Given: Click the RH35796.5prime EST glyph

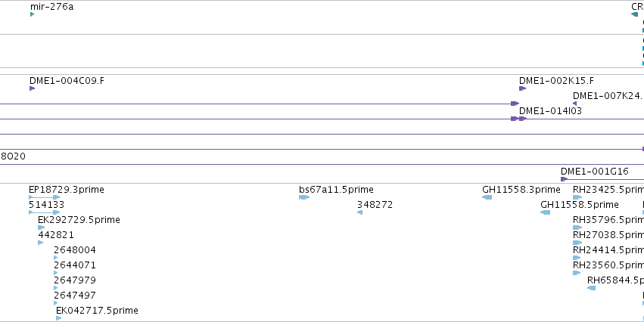Looking at the screenshot, I should pyautogui.click(x=577, y=228).
